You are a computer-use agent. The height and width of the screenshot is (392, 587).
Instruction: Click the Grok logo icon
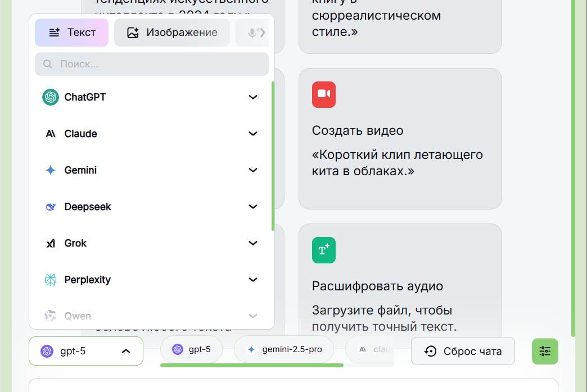pyautogui.click(x=51, y=243)
